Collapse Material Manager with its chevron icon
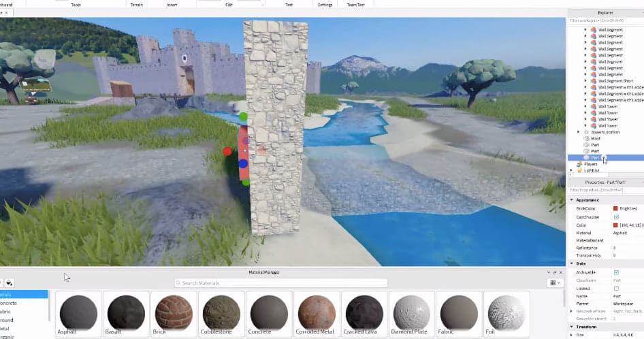The height and width of the screenshot is (339, 644). [548, 272]
